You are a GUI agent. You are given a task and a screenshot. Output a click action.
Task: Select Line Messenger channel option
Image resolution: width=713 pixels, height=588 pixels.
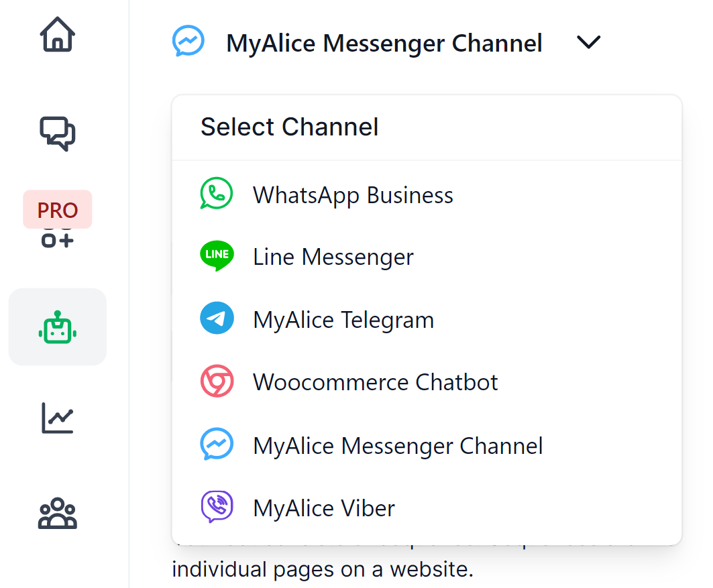click(333, 257)
